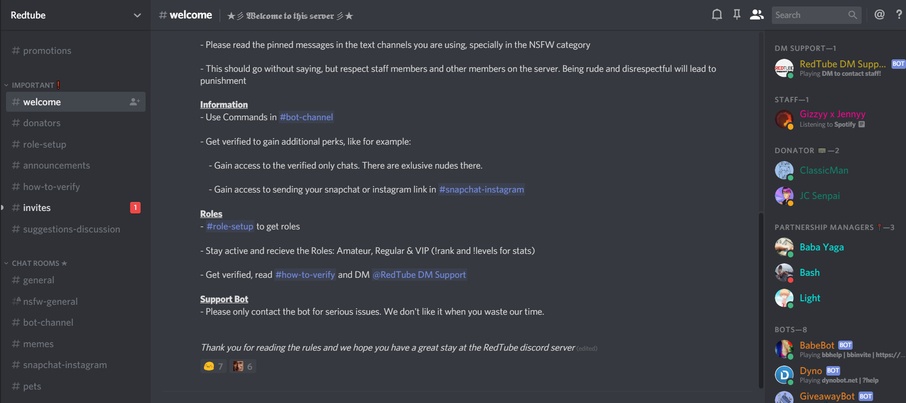Collapse the IMPORTANT channel category
Image resolution: width=906 pixels, height=403 pixels.
[32, 85]
